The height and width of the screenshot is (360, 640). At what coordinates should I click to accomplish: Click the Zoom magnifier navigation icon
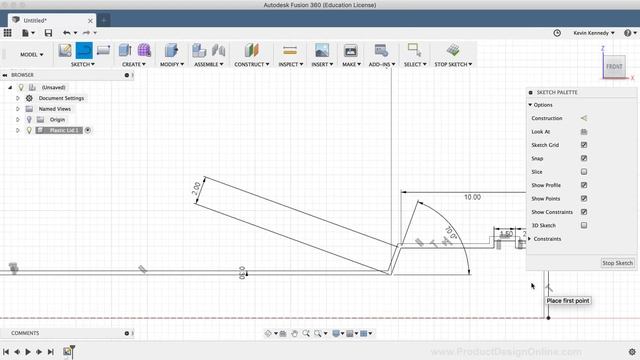tap(306, 333)
